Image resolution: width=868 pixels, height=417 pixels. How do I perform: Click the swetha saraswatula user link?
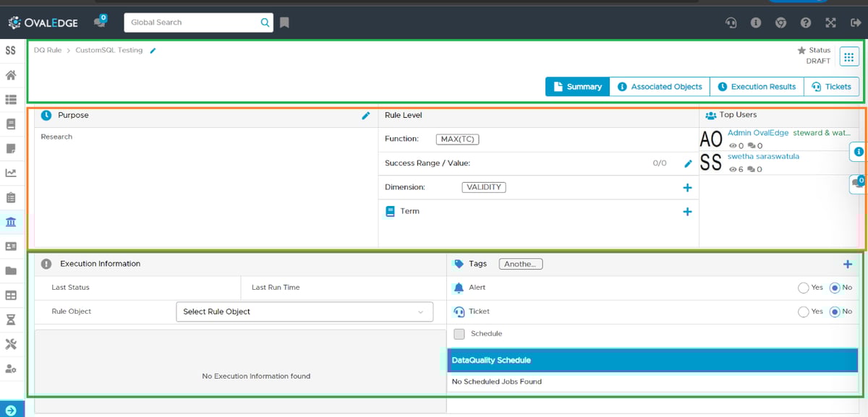(x=763, y=156)
